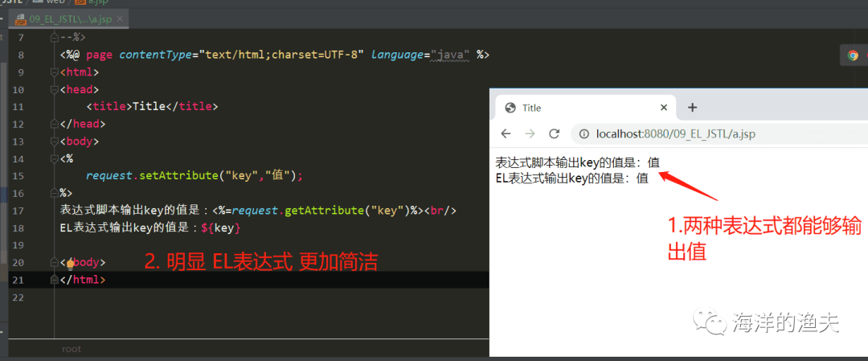The image size is (868, 361).
Task: Click line number 8 in the gutter
Action: pos(20,55)
